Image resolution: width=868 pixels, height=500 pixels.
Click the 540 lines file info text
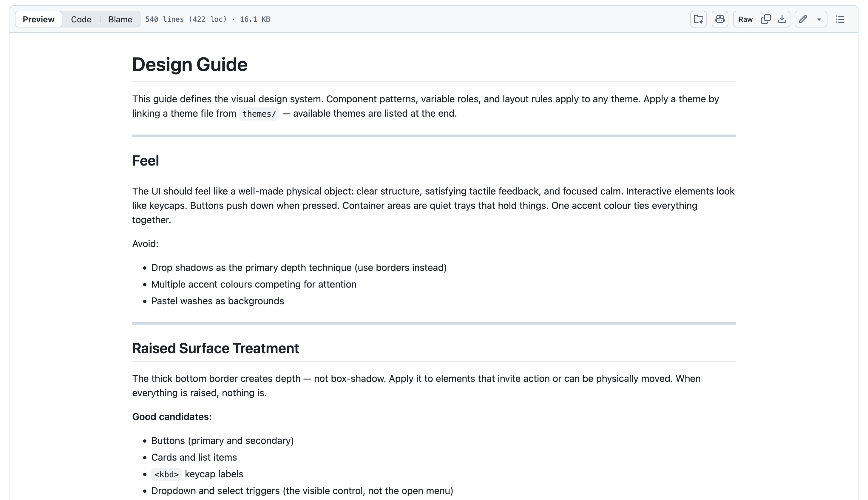[x=207, y=19]
